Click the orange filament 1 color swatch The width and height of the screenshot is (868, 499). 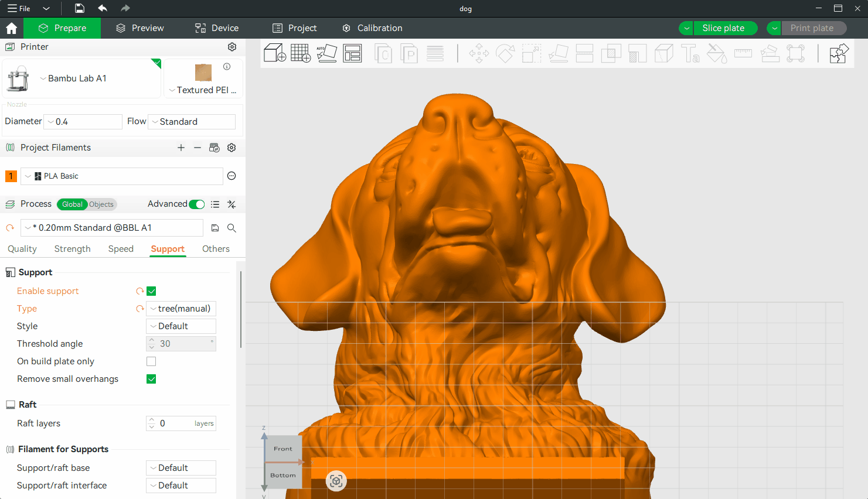coord(11,176)
